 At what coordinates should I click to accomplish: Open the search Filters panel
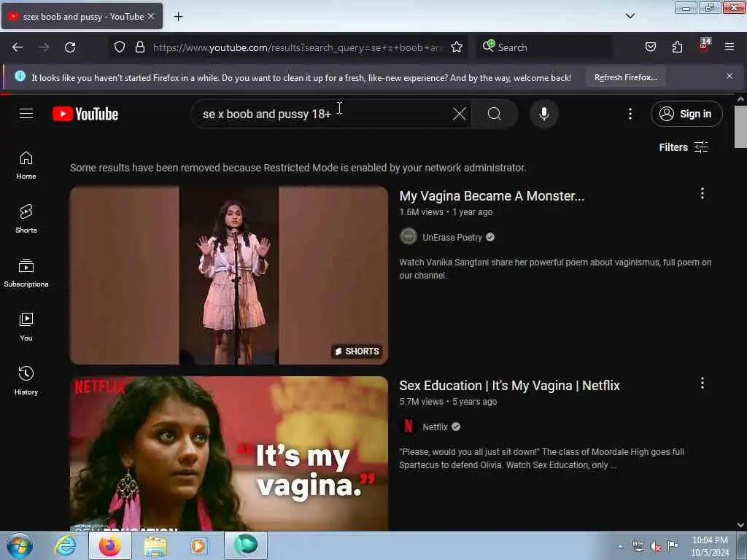(x=683, y=147)
